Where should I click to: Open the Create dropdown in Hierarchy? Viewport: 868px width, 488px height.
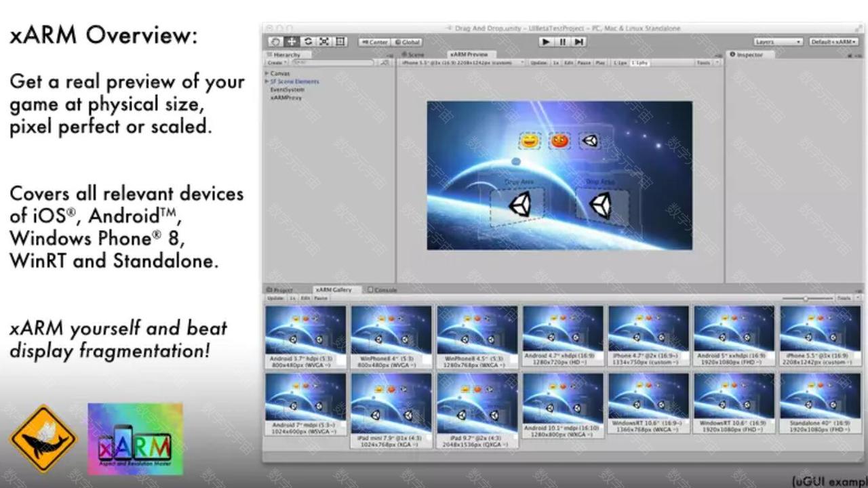point(276,62)
